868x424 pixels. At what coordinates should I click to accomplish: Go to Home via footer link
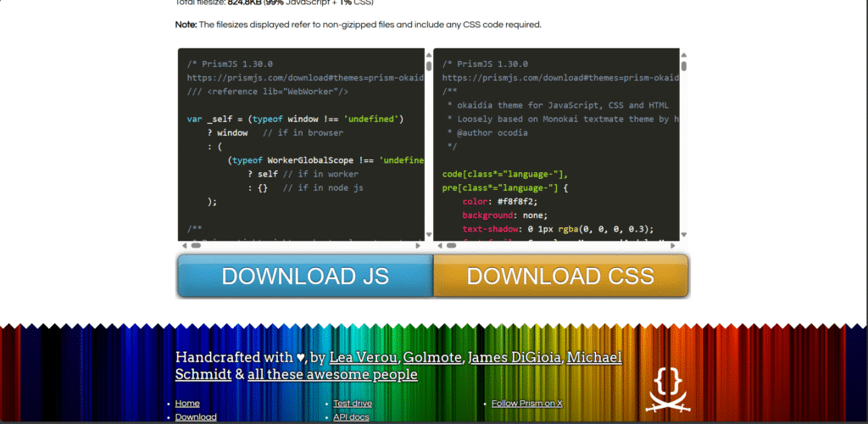pyautogui.click(x=187, y=404)
